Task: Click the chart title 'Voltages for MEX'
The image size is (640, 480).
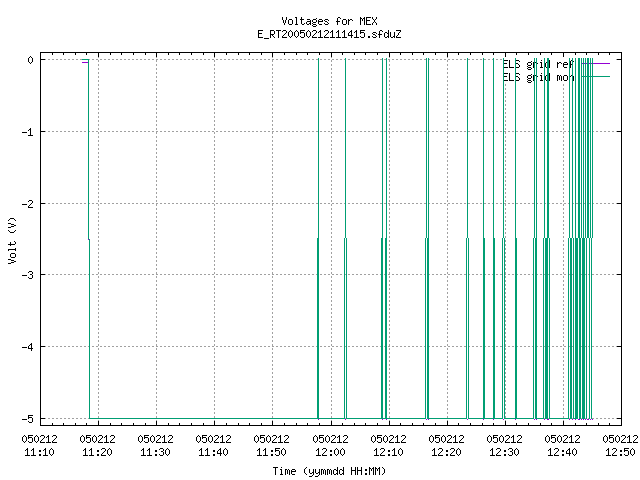Action: (x=329, y=21)
